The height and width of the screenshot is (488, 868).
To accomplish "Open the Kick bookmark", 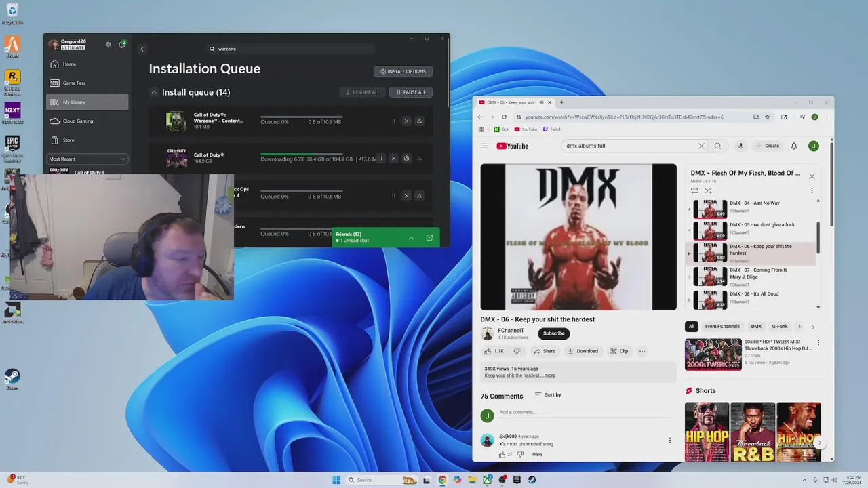I will [x=501, y=129].
